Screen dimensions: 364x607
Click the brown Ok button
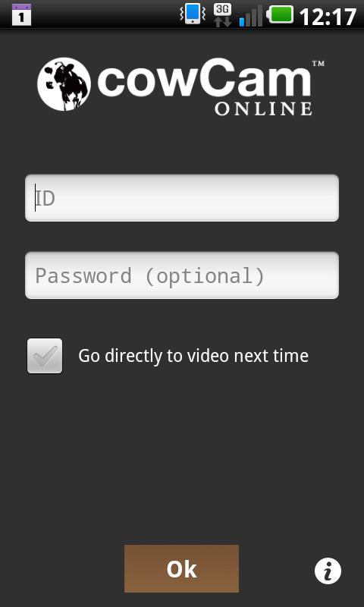pyautogui.click(x=181, y=568)
